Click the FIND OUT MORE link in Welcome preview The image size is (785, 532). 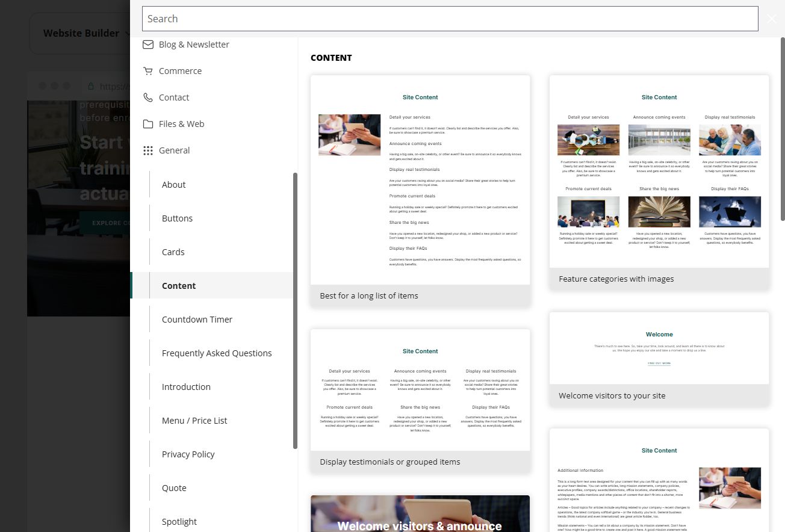click(x=659, y=363)
